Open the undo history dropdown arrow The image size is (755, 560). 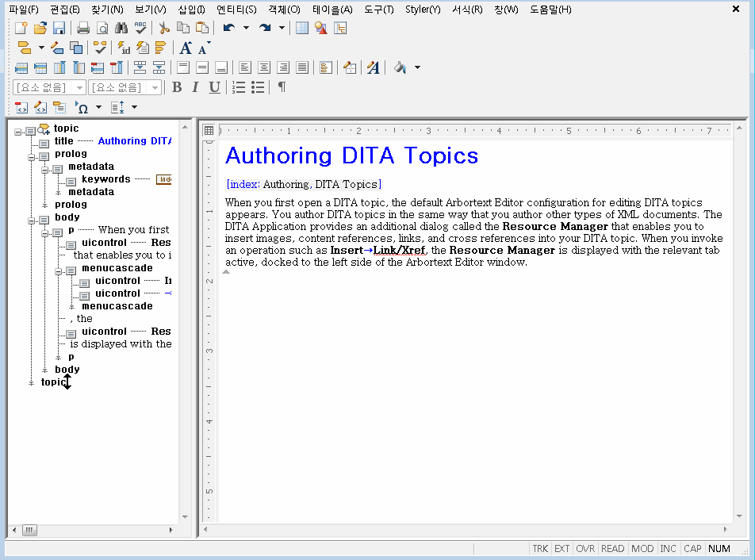pos(246,28)
